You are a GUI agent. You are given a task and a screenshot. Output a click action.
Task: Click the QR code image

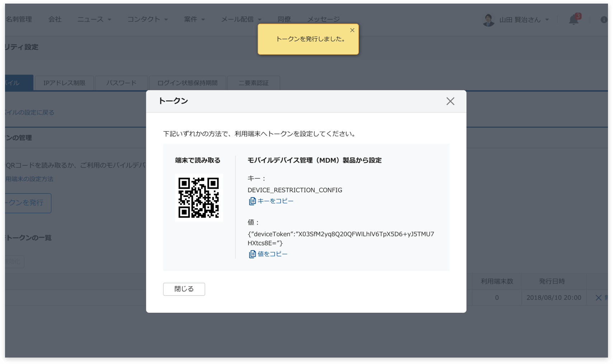click(199, 198)
